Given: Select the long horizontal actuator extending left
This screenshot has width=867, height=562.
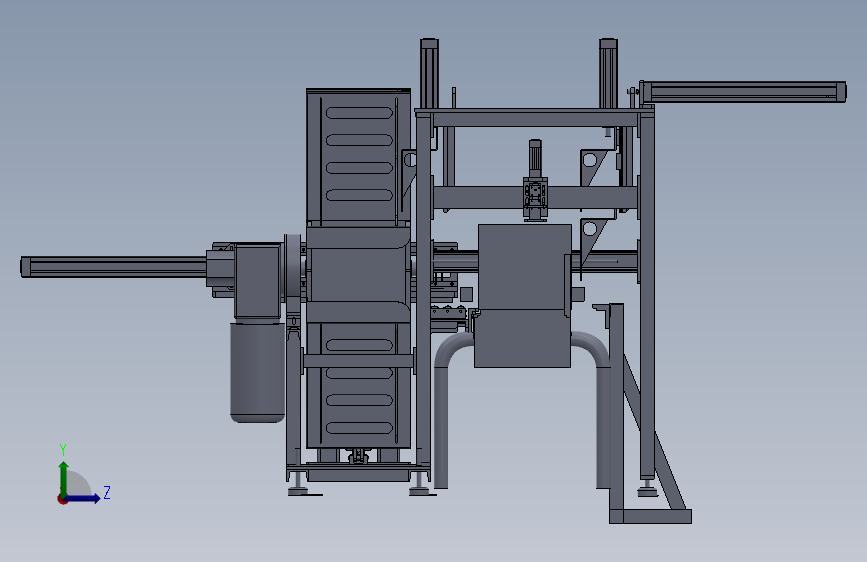Looking at the screenshot, I should 113,267.
